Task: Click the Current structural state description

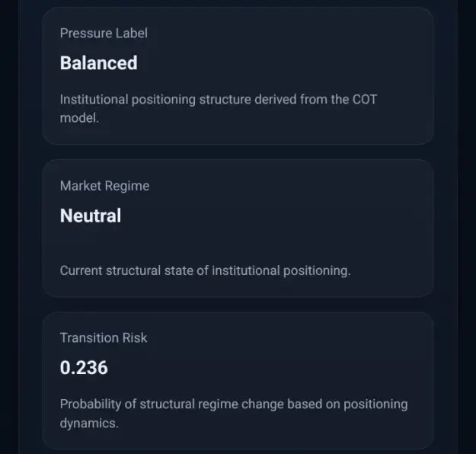Action: 205,270
